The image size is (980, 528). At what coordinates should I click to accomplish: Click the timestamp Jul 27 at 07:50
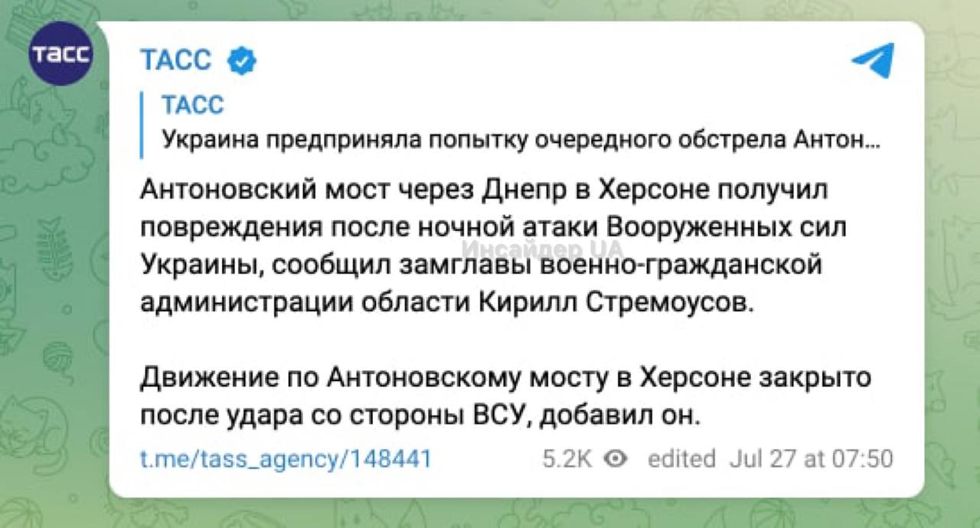click(811, 458)
